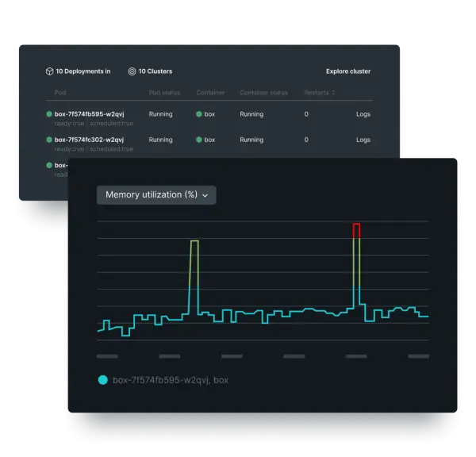The height and width of the screenshot is (457, 476).
Task: Click green status hexagon for box-7f574fc302-w2qvj pod
Action: tap(49, 140)
